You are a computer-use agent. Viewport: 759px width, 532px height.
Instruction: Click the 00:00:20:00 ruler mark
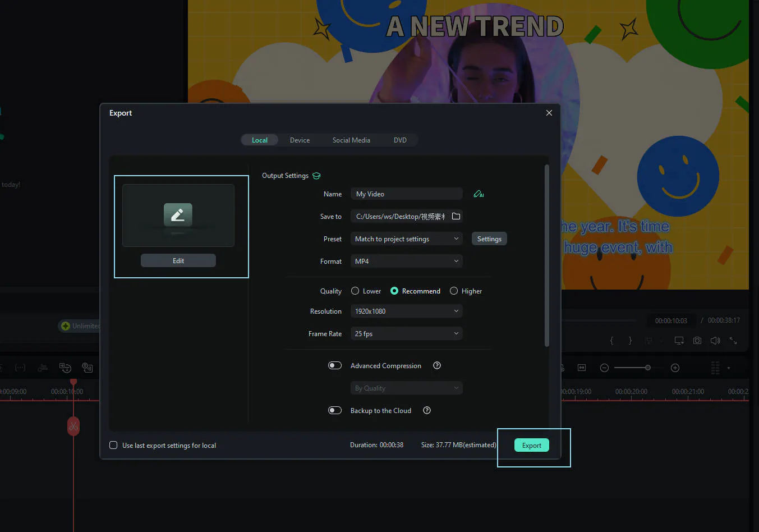[631, 391]
